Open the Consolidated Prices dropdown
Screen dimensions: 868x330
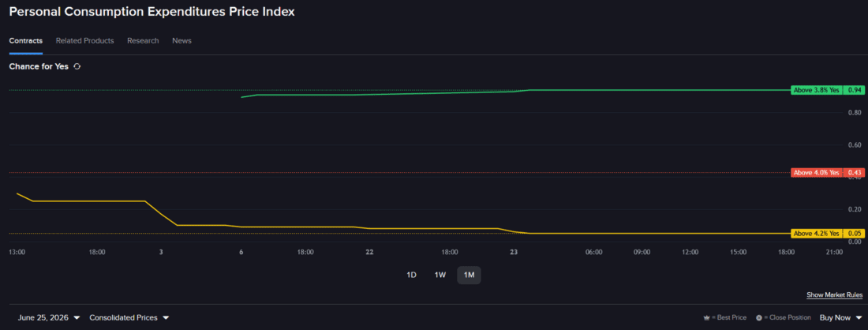point(129,318)
